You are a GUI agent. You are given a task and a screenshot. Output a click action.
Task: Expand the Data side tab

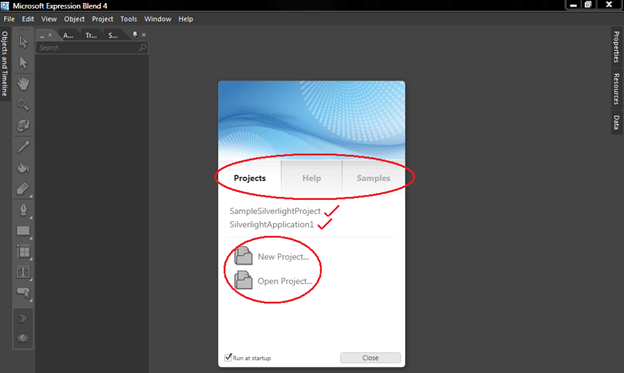click(616, 122)
